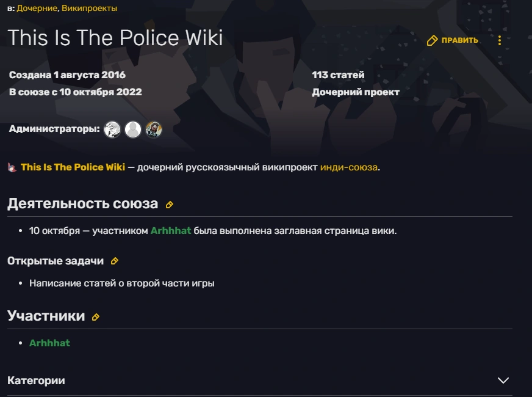
Task: Click the This Is The Police Wiki page title
Action: coord(115,38)
